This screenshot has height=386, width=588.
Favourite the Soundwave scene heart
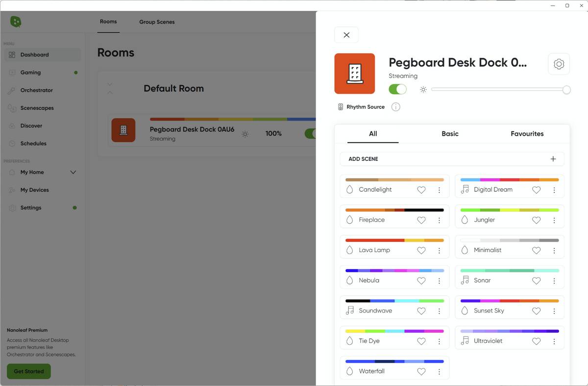[421, 311]
